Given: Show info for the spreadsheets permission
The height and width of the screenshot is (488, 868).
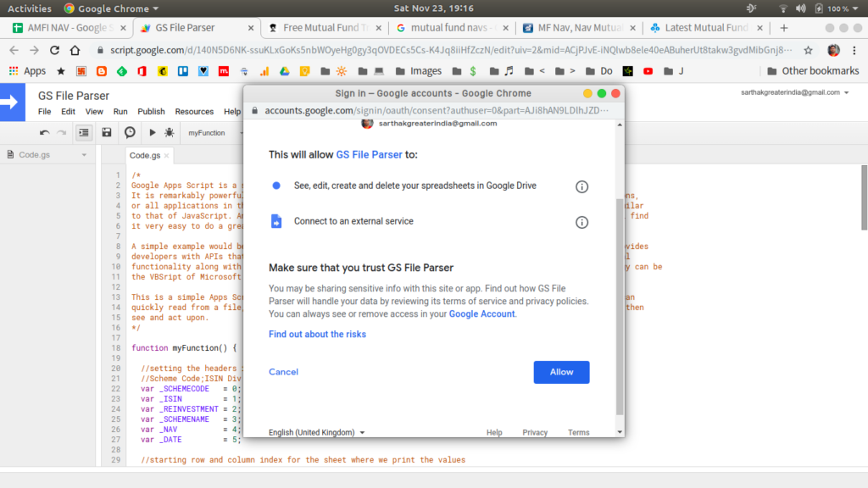Looking at the screenshot, I should click(581, 186).
